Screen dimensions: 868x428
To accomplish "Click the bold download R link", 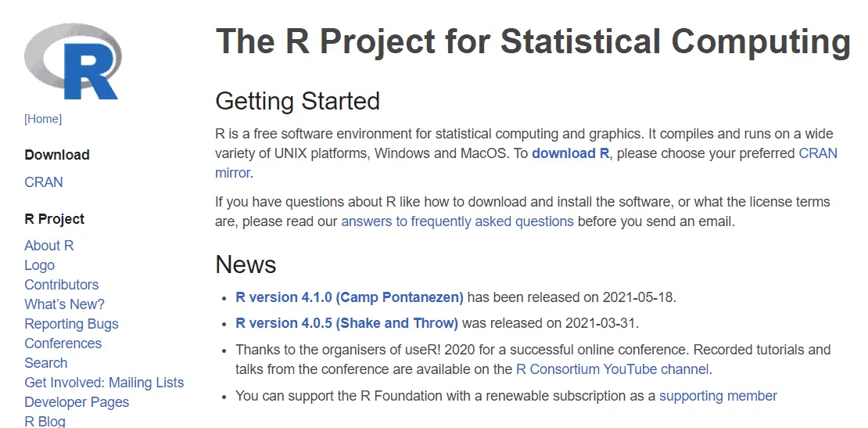I will click(x=570, y=153).
